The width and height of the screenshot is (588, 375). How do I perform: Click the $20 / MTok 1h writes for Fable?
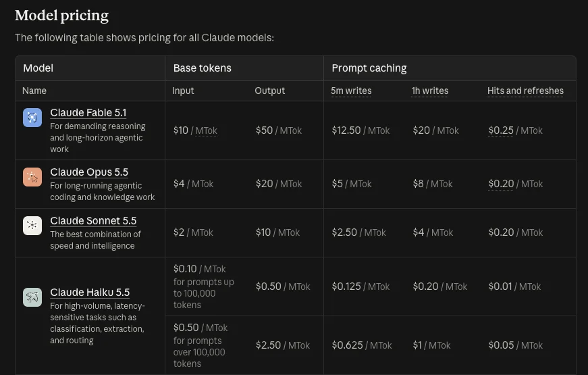click(x=435, y=130)
